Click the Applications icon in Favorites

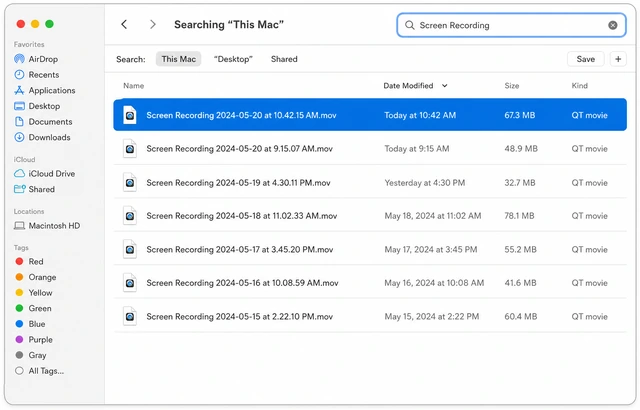19,90
